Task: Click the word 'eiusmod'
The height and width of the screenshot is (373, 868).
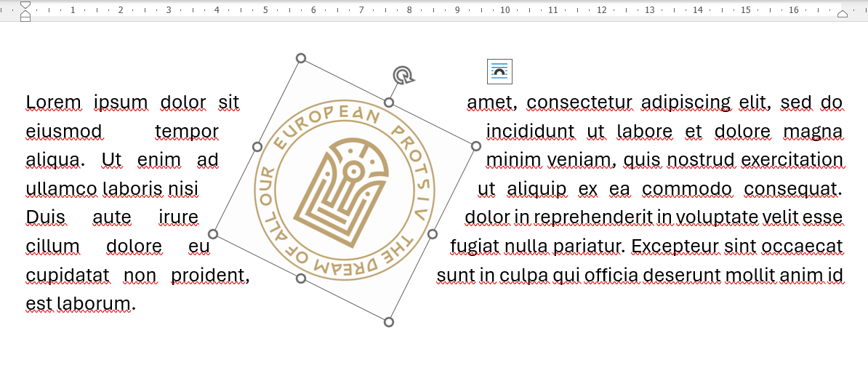Action: pos(64,132)
